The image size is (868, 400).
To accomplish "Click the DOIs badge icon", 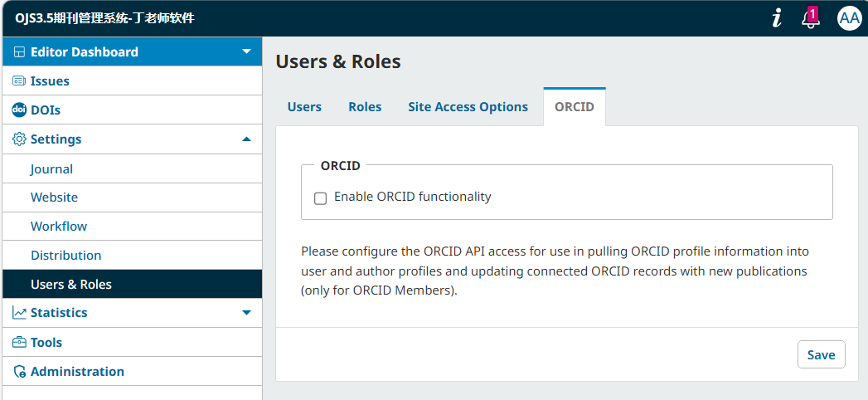I will point(19,110).
